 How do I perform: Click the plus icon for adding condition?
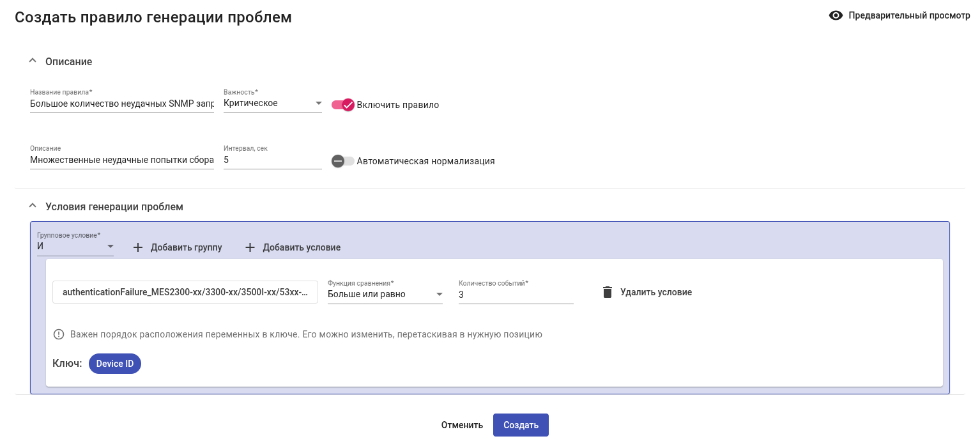pyautogui.click(x=250, y=247)
